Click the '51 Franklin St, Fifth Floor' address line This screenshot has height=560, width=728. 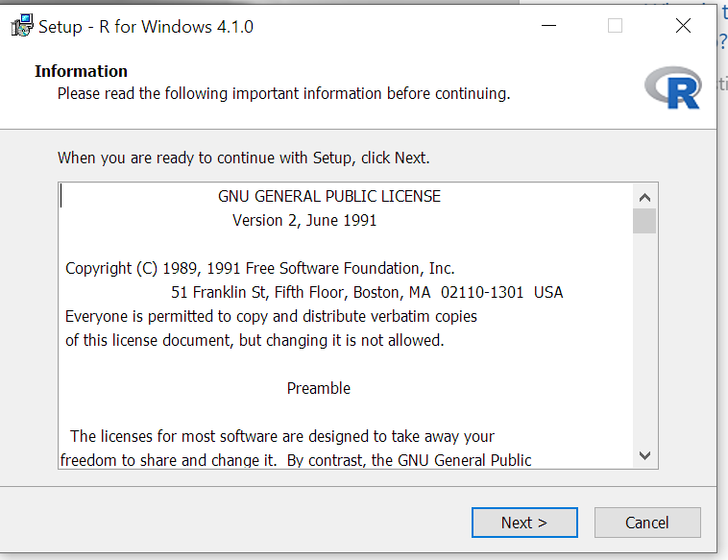[x=367, y=293]
